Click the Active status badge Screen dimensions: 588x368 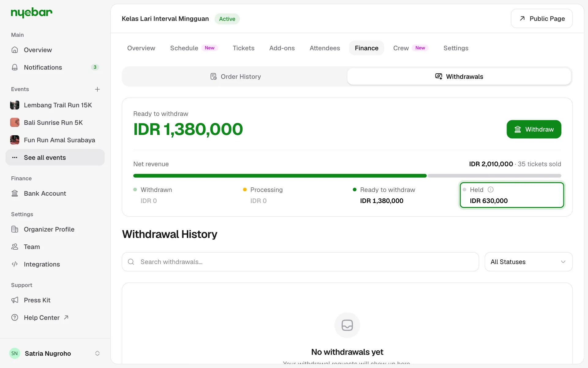point(227,19)
